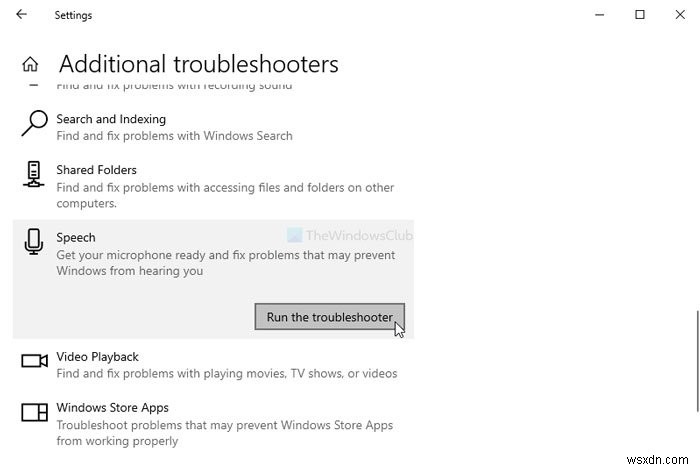The image size is (700, 470).
Task: Select the Video Playback camera icon
Action: tap(34, 361)
